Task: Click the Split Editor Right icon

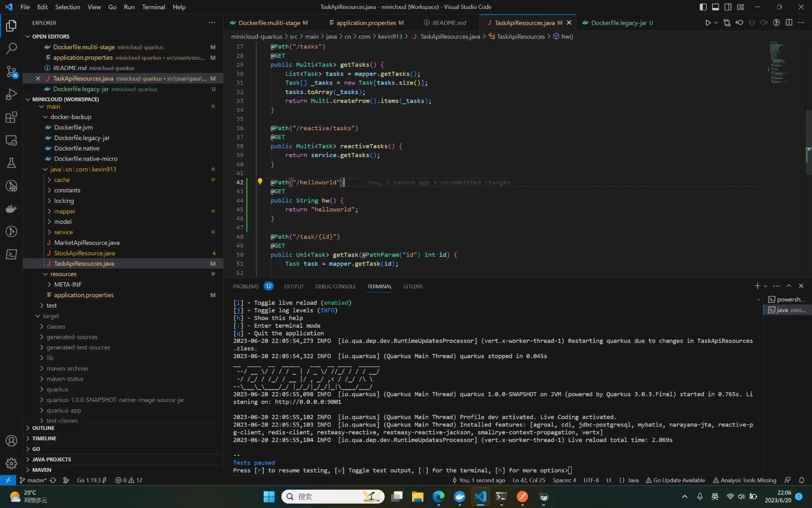Action: (789, 23)
